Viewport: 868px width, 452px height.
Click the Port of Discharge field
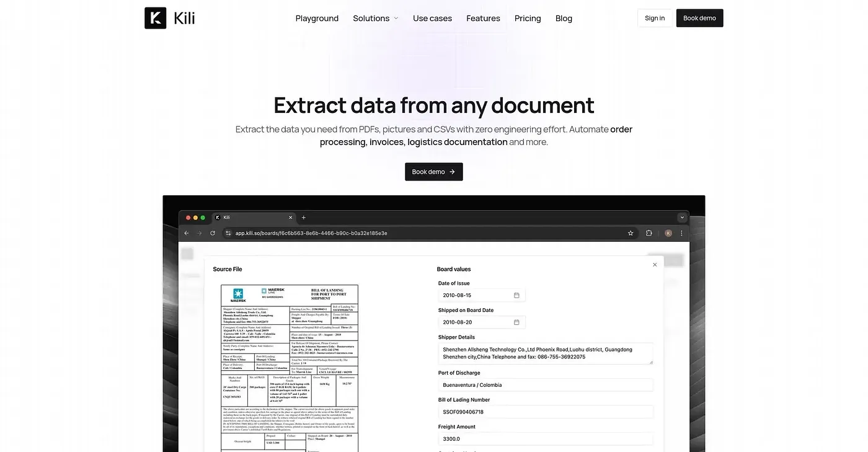546,385
